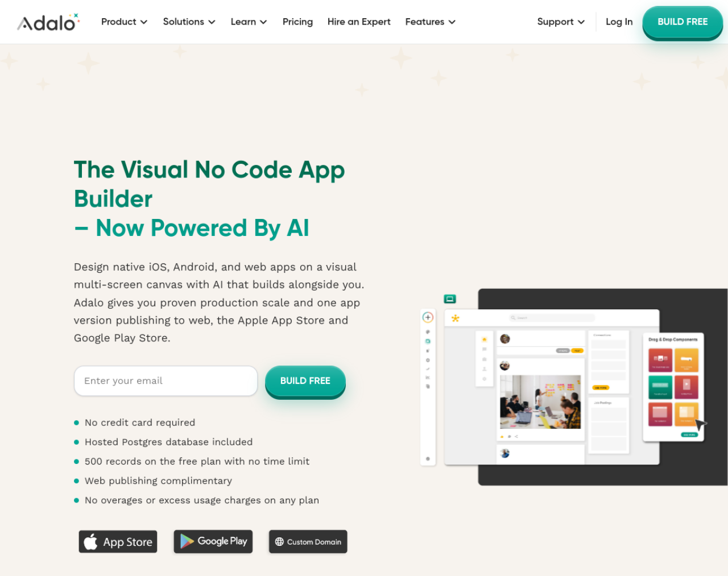Click BUILD FREE beside the email field
Viewport: 728px width, 576px height.
click(x=305, y=381)
